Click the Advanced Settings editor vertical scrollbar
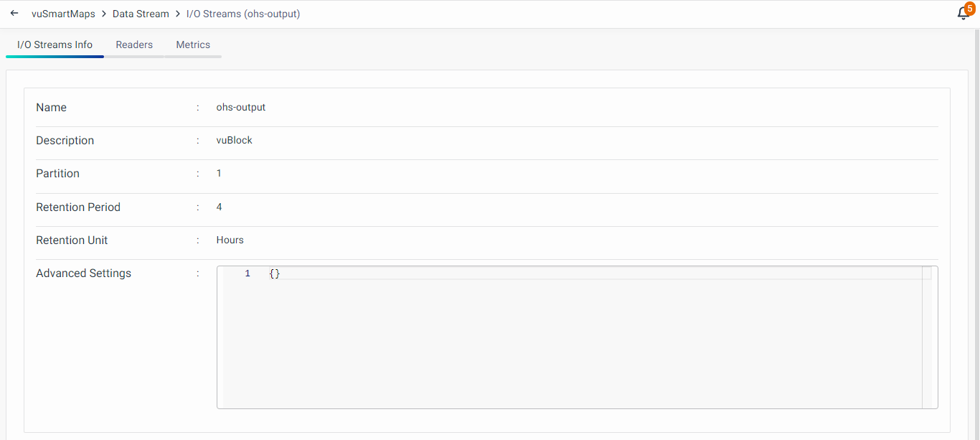980x440 pixels. point(927,337)
